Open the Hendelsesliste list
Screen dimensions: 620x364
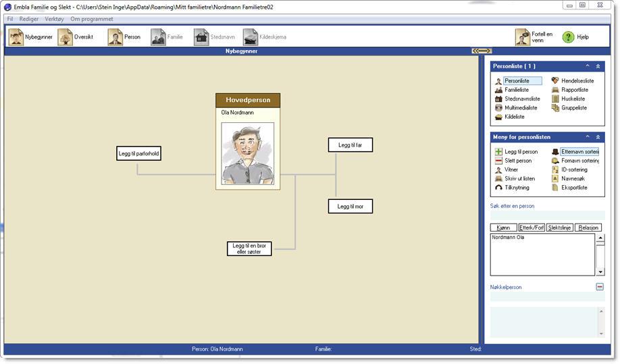click(x=573, y=81)
